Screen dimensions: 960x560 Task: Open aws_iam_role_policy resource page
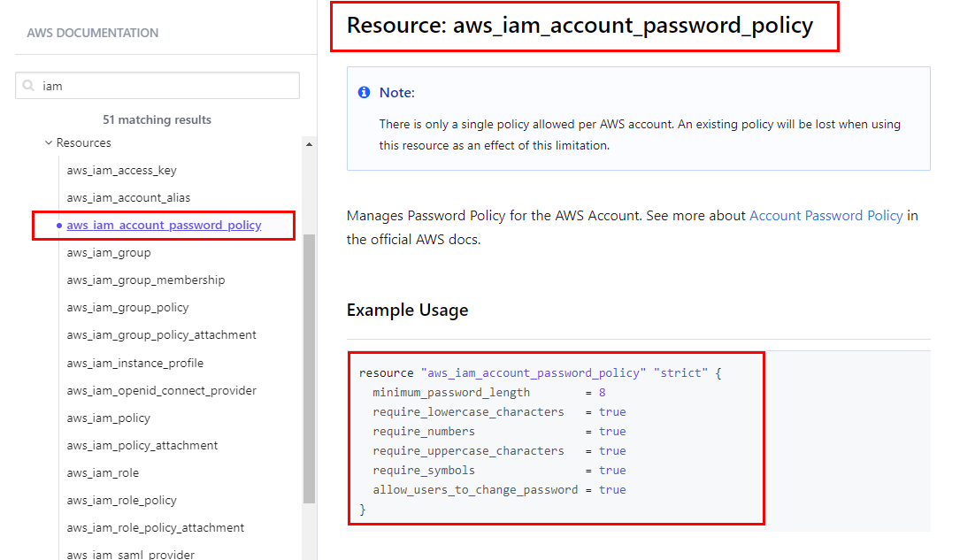pyautogui.click(x=122, y=500)
